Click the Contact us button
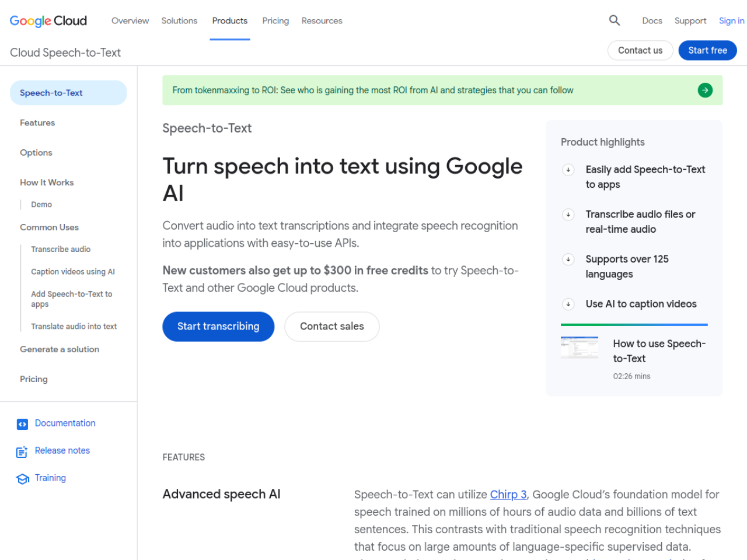The height and width of the screenshot is (560, 747). (x=640, y=50)
